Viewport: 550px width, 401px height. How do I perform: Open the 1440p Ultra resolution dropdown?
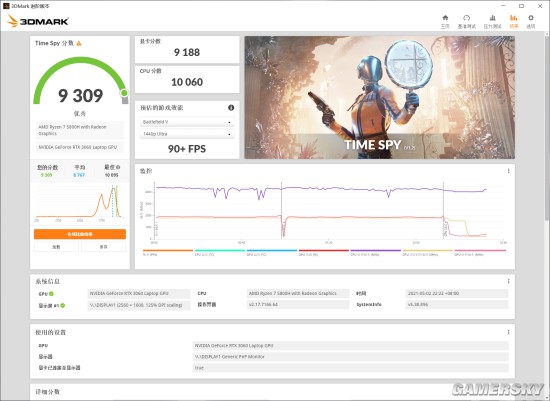point(187,134)
